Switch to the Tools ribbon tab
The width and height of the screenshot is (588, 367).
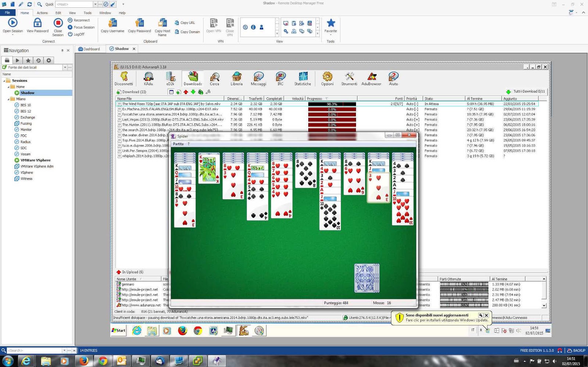tap(87, 13)
